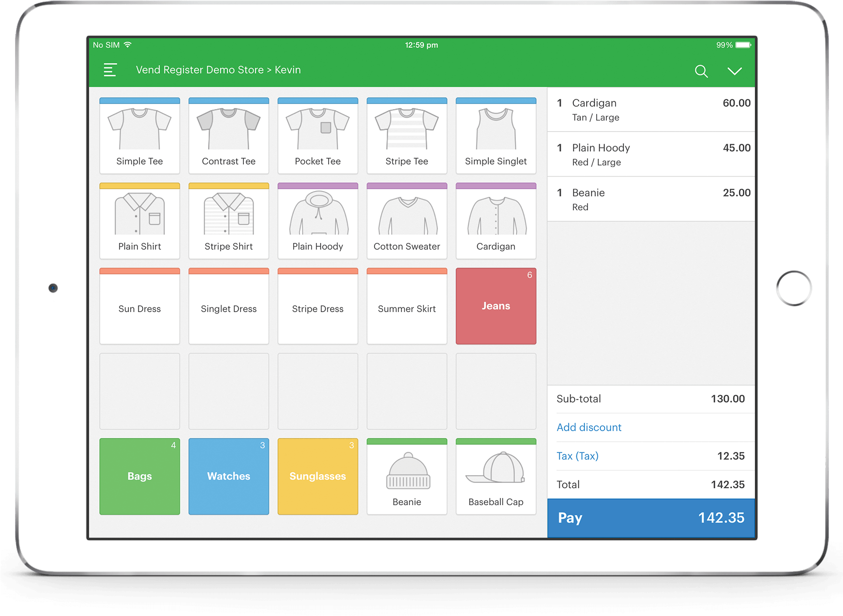
Task: Open the Jeans category folder
Action: click(496, 306)
